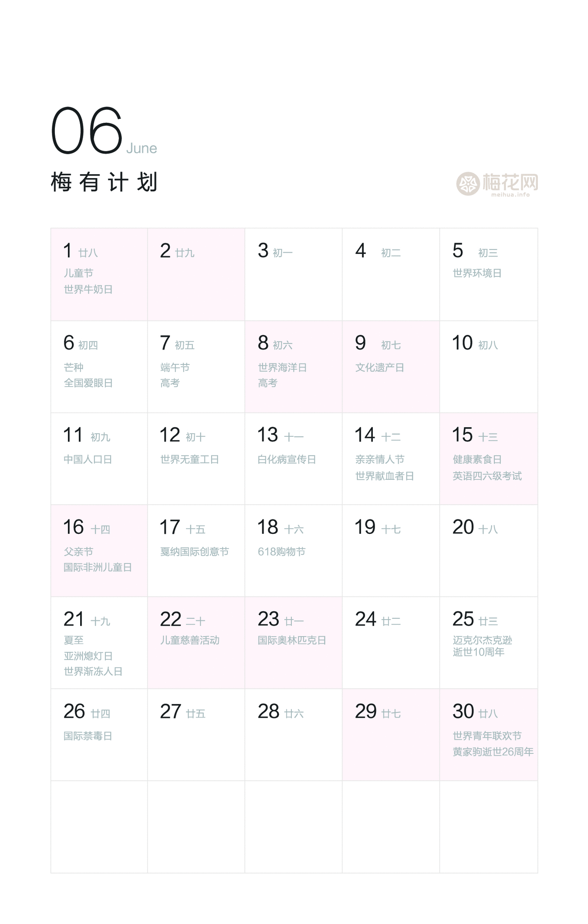
Task: Click 国际奥林匹克日 on June 23
Action: pyautogui.click(x=292, y=640)
